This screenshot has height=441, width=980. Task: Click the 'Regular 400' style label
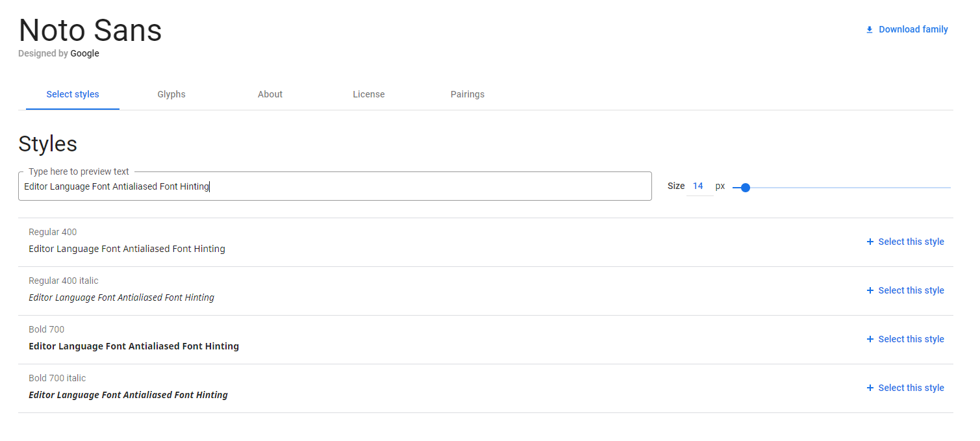pos(53,232)
